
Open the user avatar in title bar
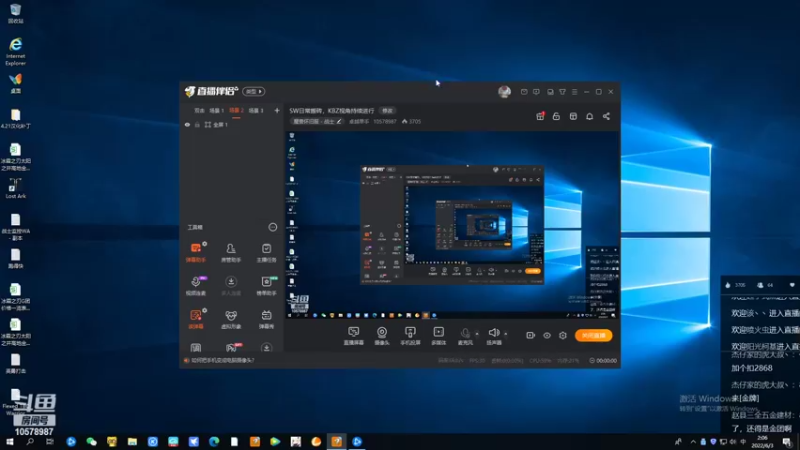click(x=504, y=92)
